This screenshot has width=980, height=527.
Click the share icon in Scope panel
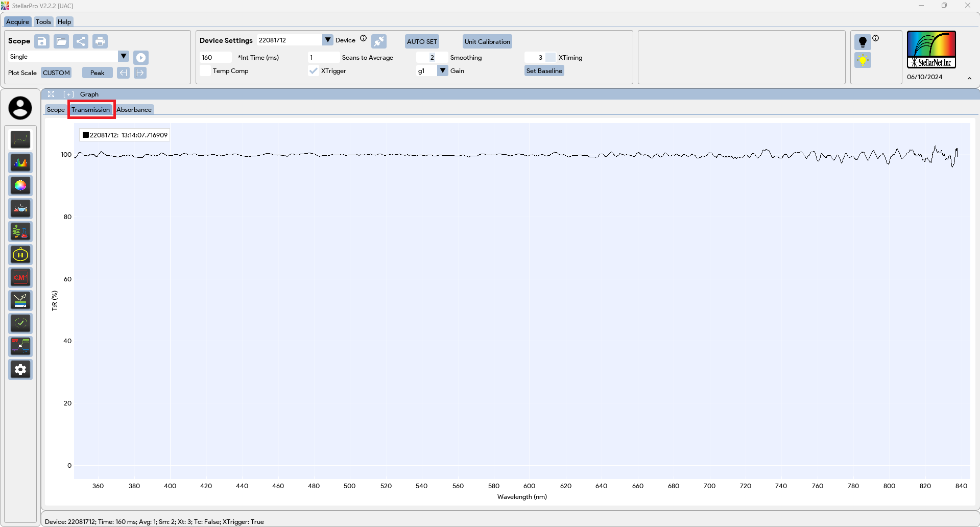point(81,41)
